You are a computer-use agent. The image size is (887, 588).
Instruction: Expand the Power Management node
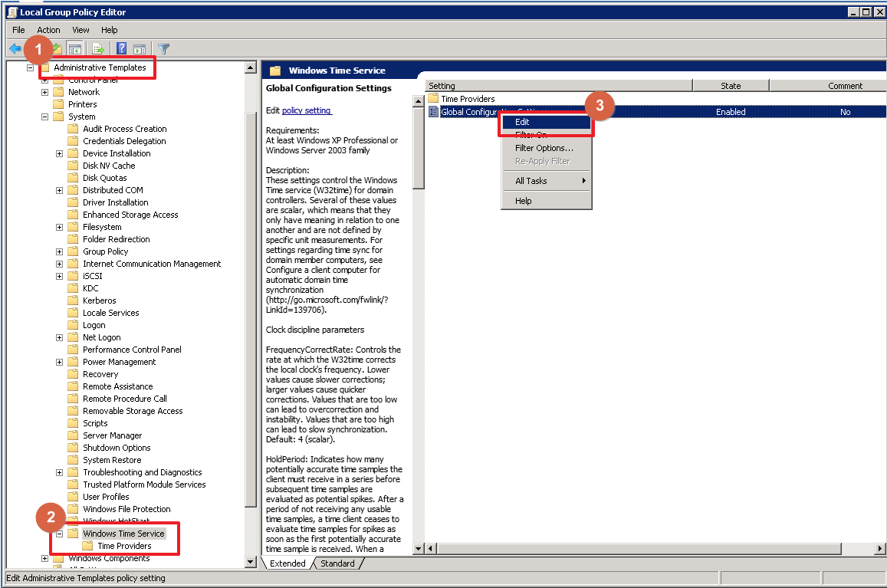click(59, 362)
